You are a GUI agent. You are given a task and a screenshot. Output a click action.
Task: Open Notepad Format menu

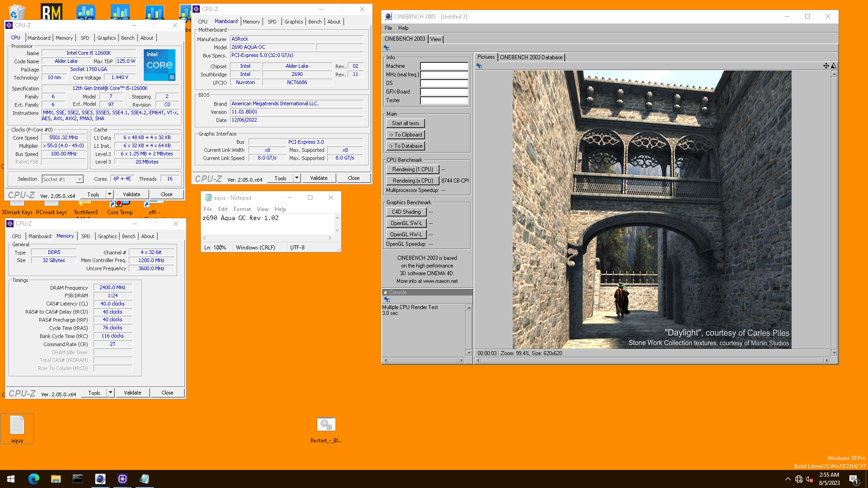coord(242,209)
